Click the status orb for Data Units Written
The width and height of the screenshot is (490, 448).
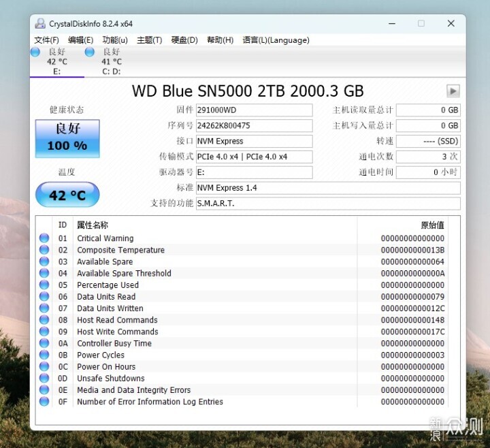44,308
